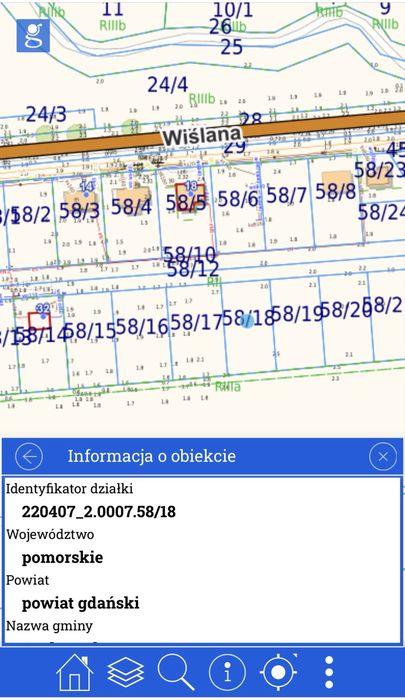The width and height of the screenshot is (405, 700).
Task: Tap parcel 58/4 on the map
Action: (x=131, y=207)
